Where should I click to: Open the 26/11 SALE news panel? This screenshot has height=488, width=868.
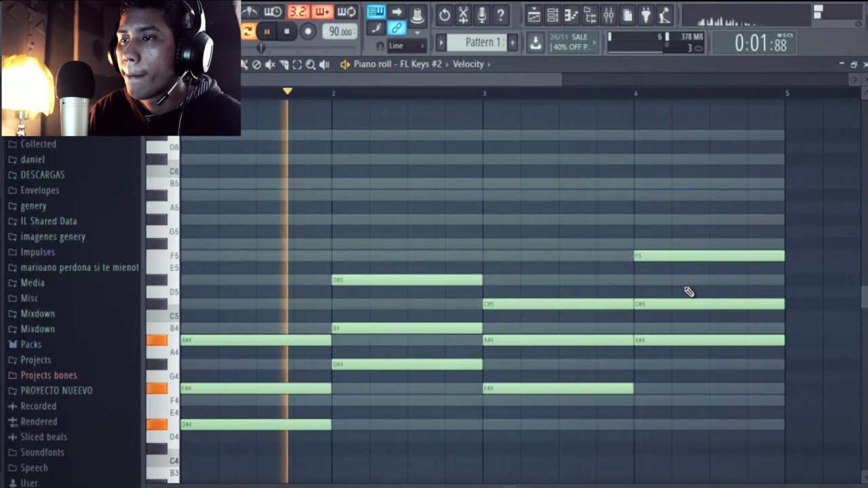pos(574,42)
